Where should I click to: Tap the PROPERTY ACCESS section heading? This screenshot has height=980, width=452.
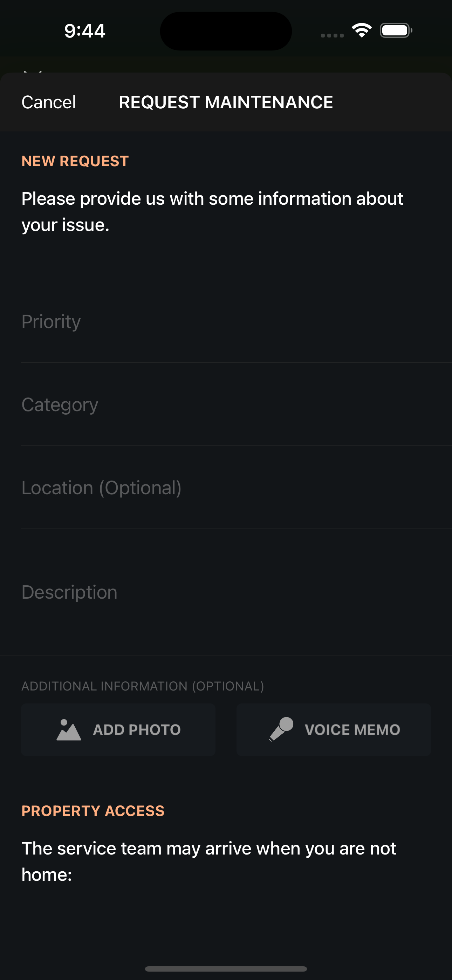point(93,811)
